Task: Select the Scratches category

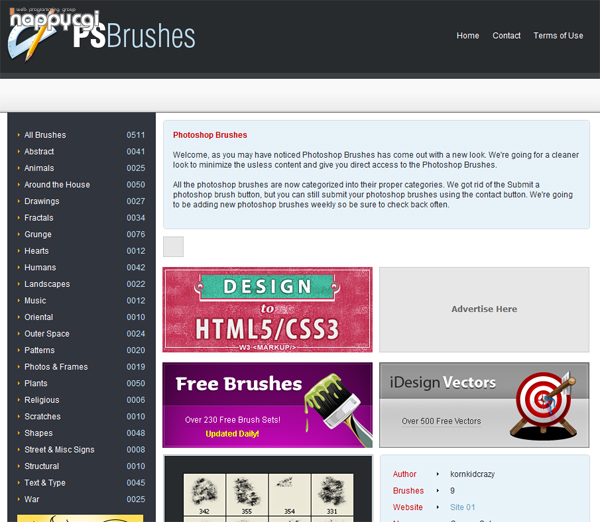Action: click(x=42, y=416)
